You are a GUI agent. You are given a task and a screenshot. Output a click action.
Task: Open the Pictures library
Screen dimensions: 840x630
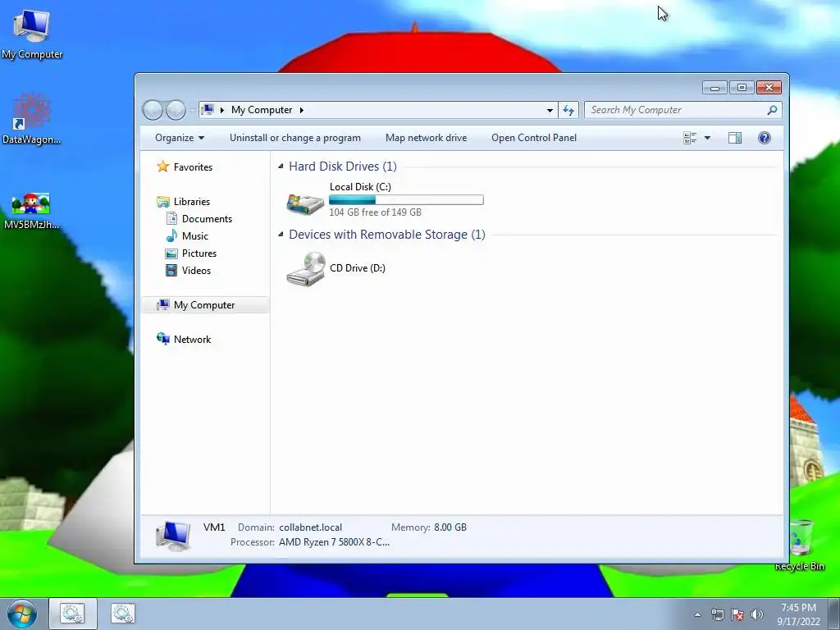pyautogui.click(x=191, y=253)
